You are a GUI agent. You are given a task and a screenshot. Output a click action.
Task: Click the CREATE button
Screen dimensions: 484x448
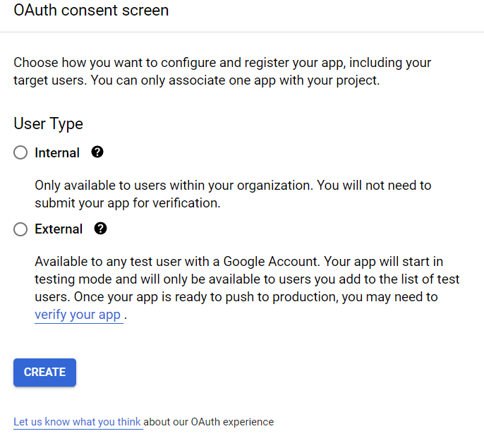(44, 373)
